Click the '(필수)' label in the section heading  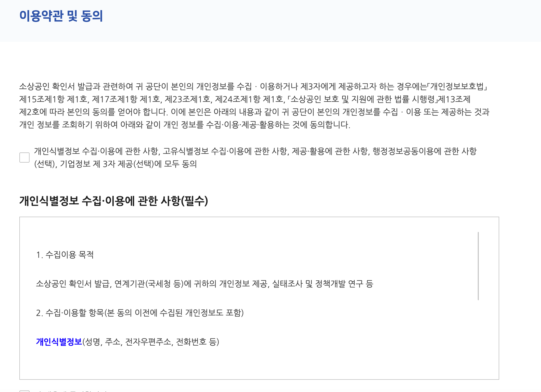tap(195, 201)
